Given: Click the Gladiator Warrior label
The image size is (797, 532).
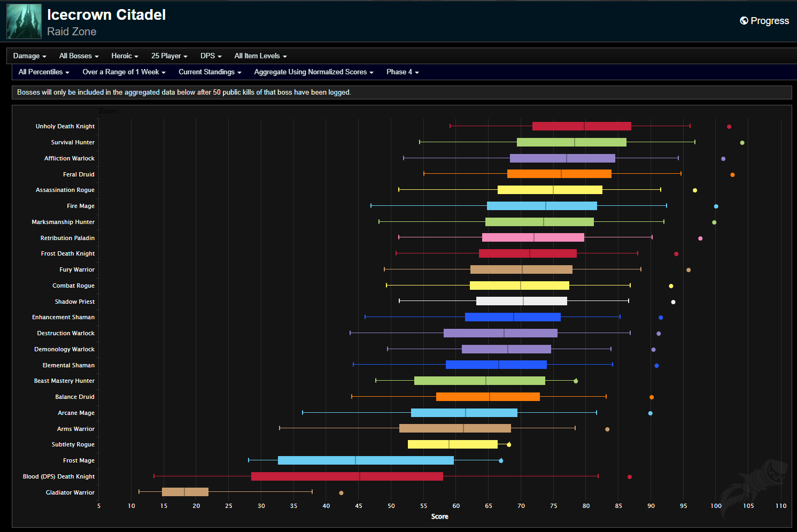Looking at the screenshot, I should coord(70,492).
